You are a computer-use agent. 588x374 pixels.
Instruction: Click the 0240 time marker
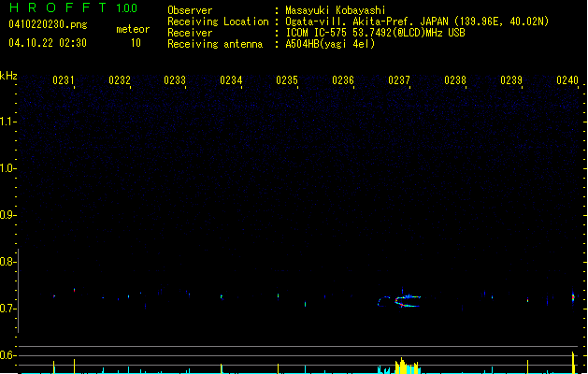(x=567, y=80)
